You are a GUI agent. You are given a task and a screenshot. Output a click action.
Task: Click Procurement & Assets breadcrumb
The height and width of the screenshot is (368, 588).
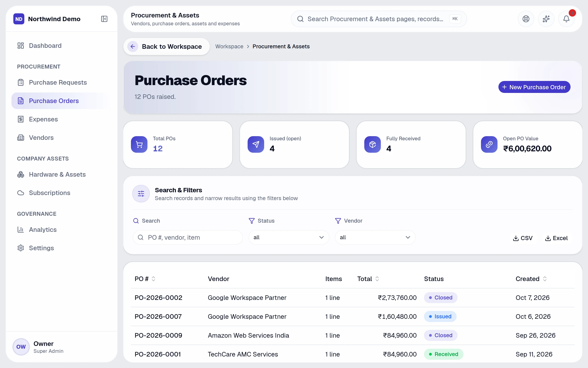[x=281, y=46]
